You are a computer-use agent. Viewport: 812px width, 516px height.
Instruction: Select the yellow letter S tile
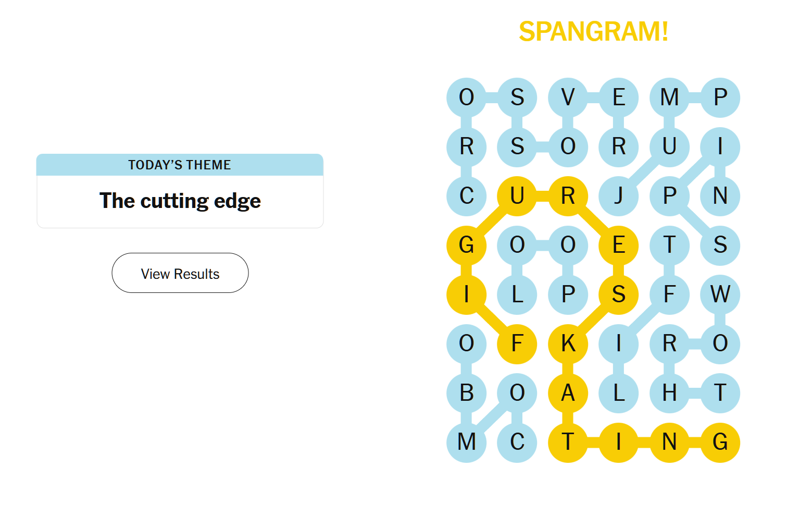(618, 294)
